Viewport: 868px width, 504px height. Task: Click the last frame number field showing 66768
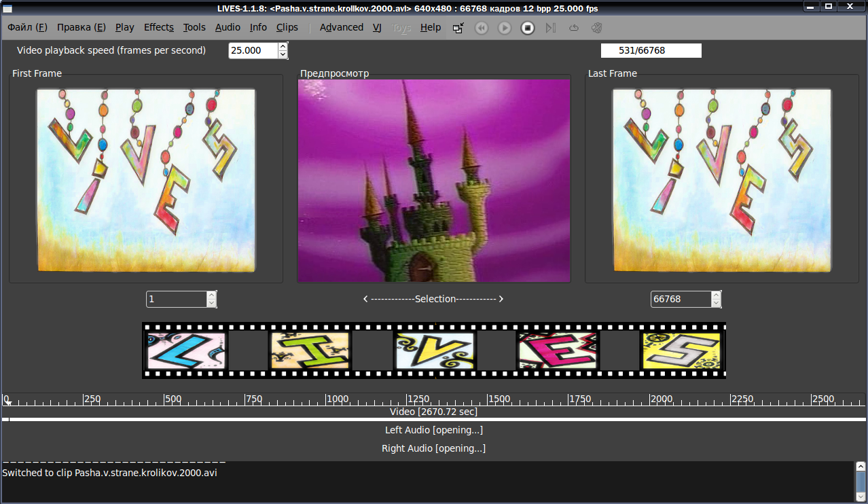coord(681,299)
